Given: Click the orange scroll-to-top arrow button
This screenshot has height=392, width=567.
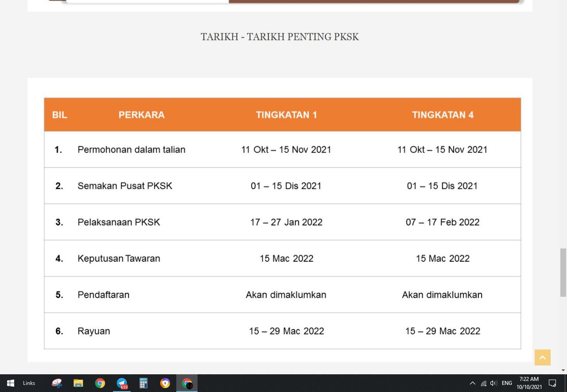Looking at the screenshot, I should tap(542, 357).
